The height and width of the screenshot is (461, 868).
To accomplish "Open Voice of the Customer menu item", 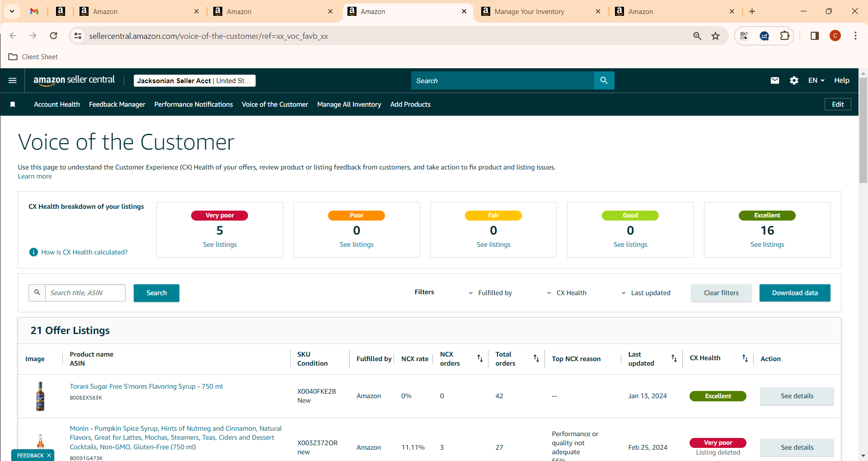I will (x=275, y=104).
